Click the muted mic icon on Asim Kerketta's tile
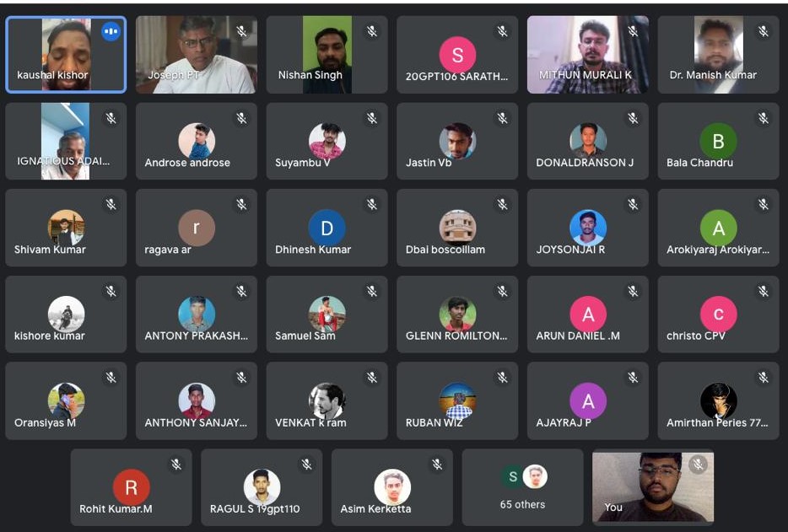This screenshot has height=532, width=788. pos(437,465)
